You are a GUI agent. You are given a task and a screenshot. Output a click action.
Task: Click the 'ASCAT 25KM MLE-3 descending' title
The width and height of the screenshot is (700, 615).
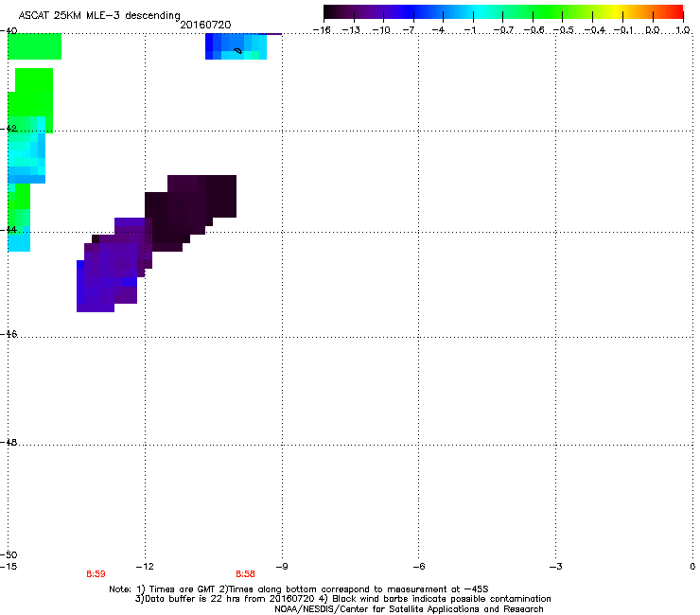tap(99, 15)
